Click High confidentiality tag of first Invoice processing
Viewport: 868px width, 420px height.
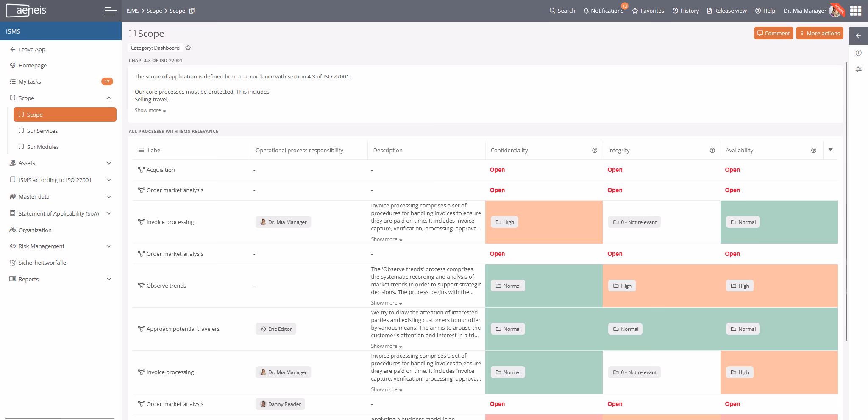click(504, 222)
